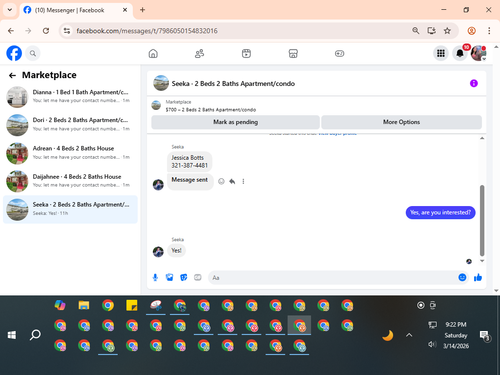Click the message input field Aa
The width and height of the screenshot is (500, 375).
coord(333,278)
